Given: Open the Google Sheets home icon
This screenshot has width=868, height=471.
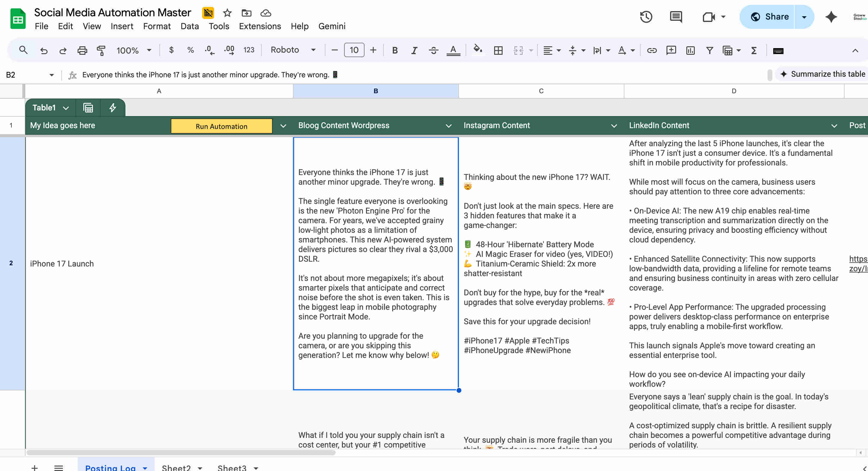Looking at the screenshot, I should (18, 19).
